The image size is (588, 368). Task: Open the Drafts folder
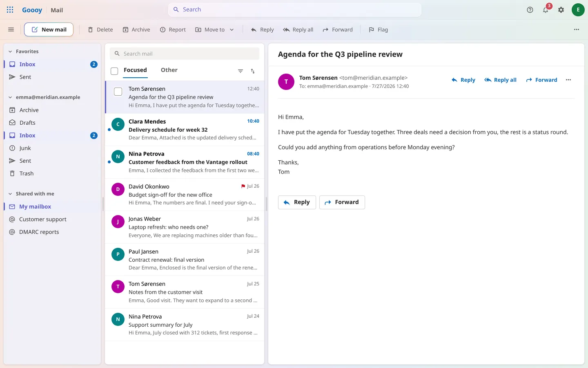(x=52, y=123)
